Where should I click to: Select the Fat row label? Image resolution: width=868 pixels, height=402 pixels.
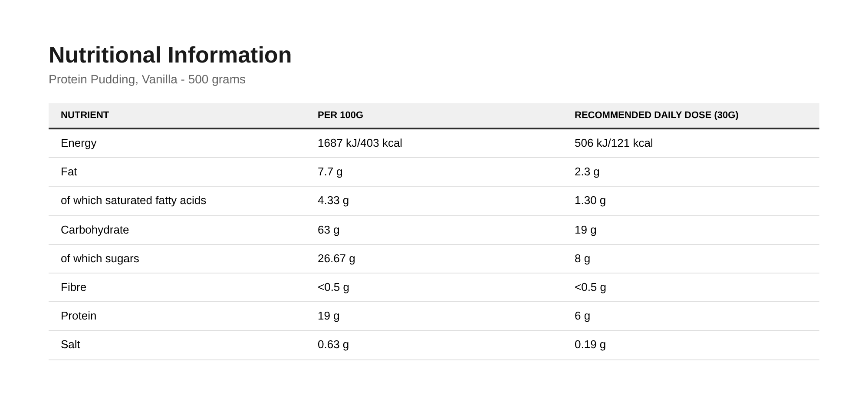tap(69, 172)
